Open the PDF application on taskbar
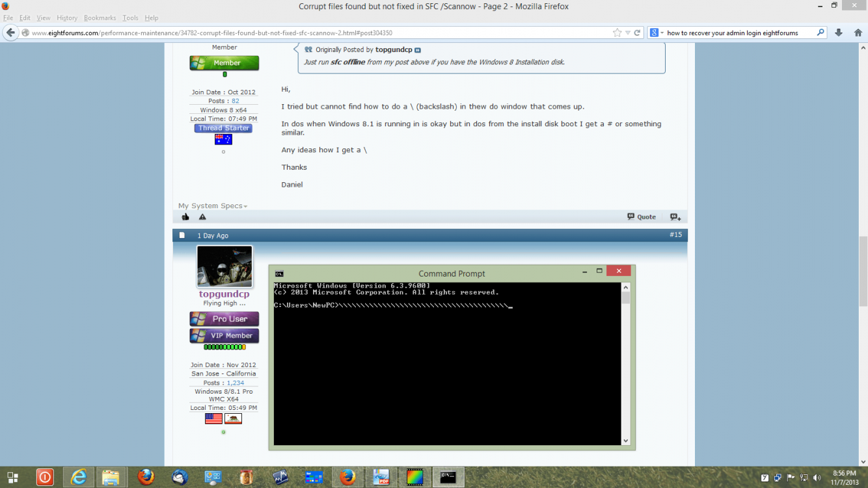 click(x=381, y=477)
